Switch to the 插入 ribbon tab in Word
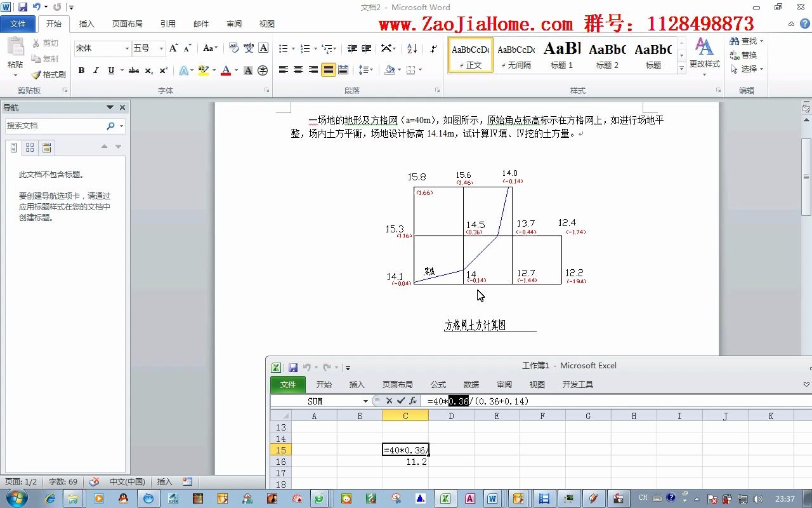 86,23
